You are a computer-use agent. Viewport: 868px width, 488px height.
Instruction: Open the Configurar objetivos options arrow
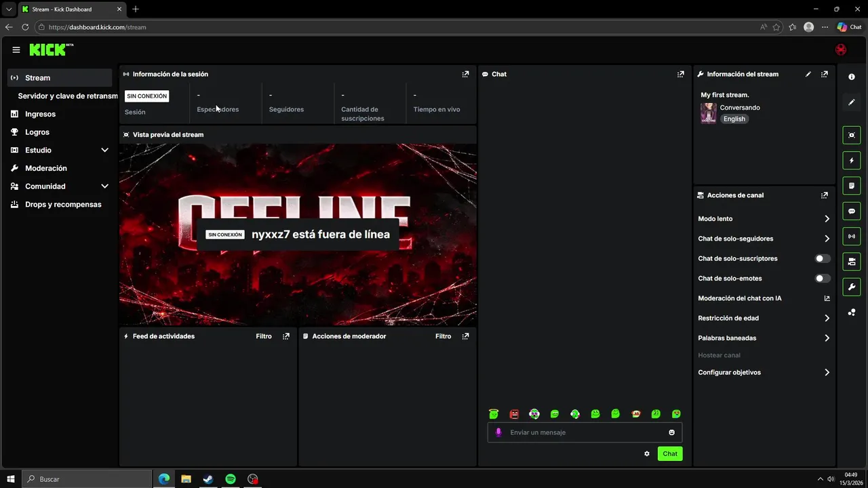[827, 373]
